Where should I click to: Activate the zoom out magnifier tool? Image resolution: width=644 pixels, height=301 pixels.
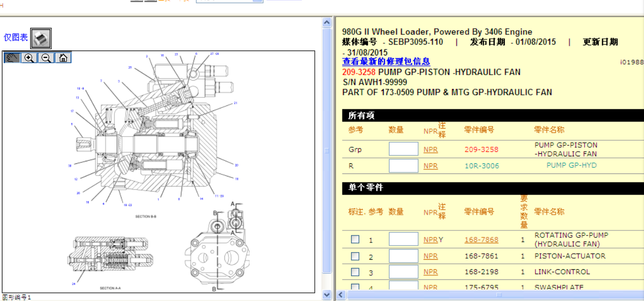coord(46,57)
